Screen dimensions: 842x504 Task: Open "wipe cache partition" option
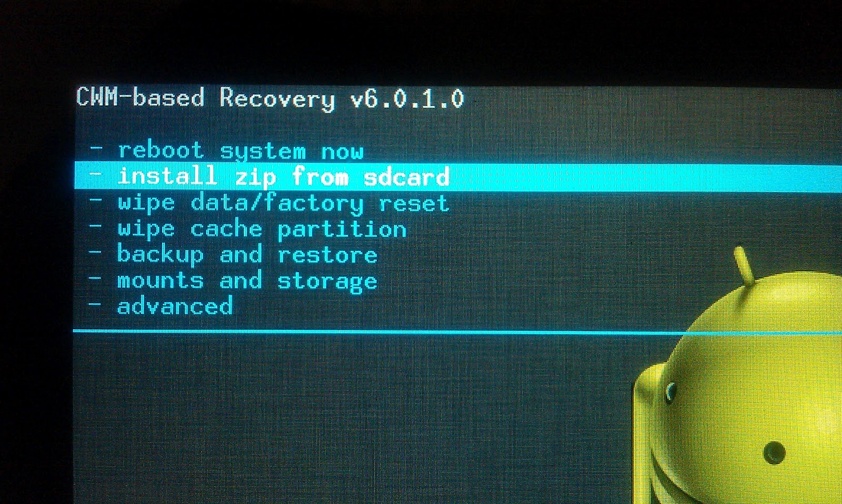click(262, 229)
